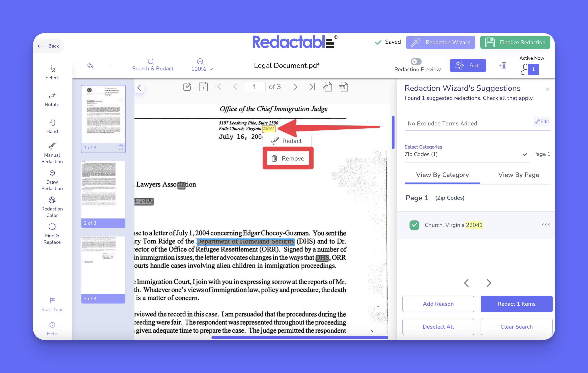Viewport: 588px width, 373px height.
Task: Toggle the Redaction Preview switch
Action: 416,62
